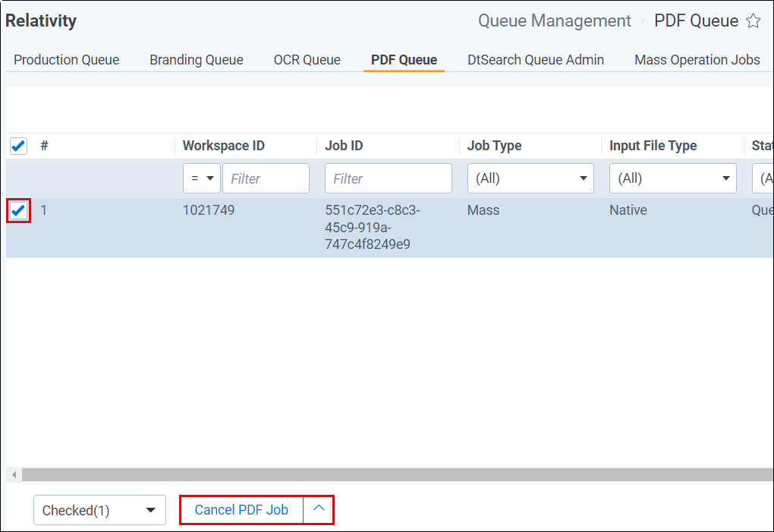The width and height of the screenshot is (774, 532).
Task: Click the Job ID filter text field
Action: 388,178
